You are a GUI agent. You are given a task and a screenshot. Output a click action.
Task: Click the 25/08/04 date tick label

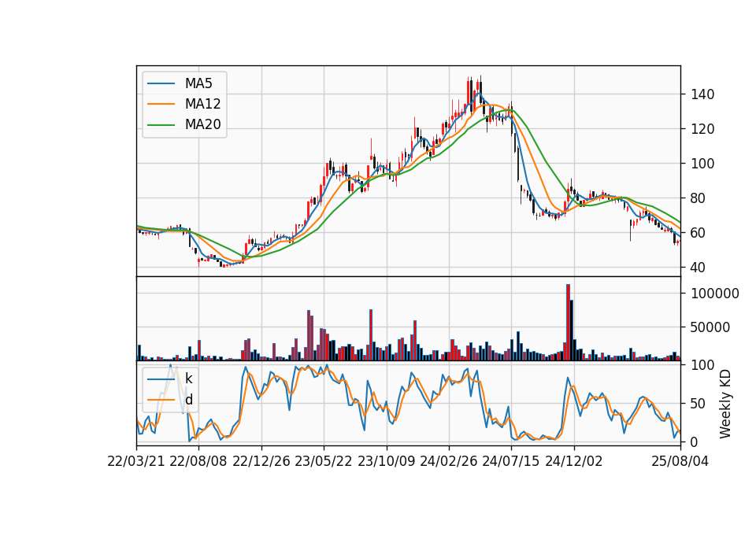click(680, 461)
